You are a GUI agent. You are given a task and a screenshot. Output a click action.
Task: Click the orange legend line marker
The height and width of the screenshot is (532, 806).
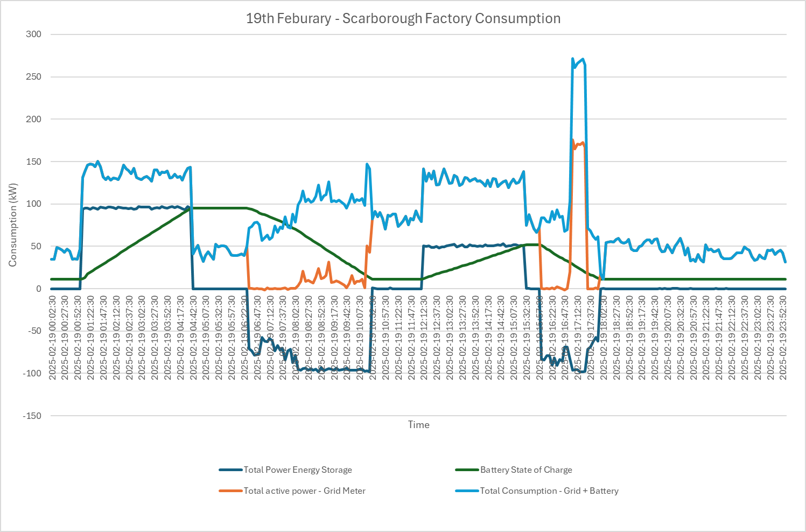230,491
